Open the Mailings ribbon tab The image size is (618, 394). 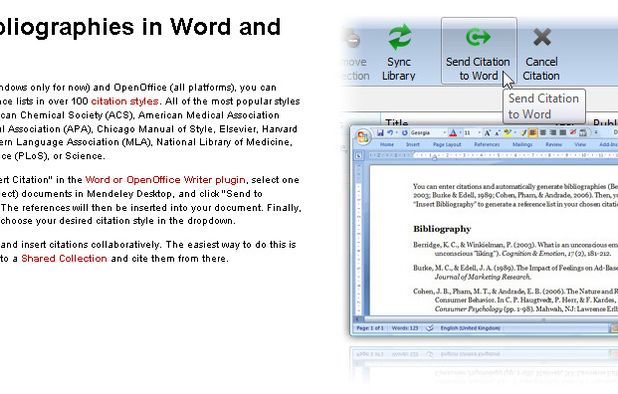tap(522, 145)
